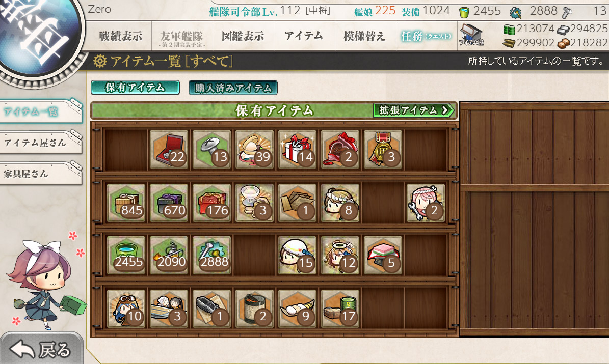609x364 pixels.
Task: Open the furniture box showing 845
Action: [126, 203]
